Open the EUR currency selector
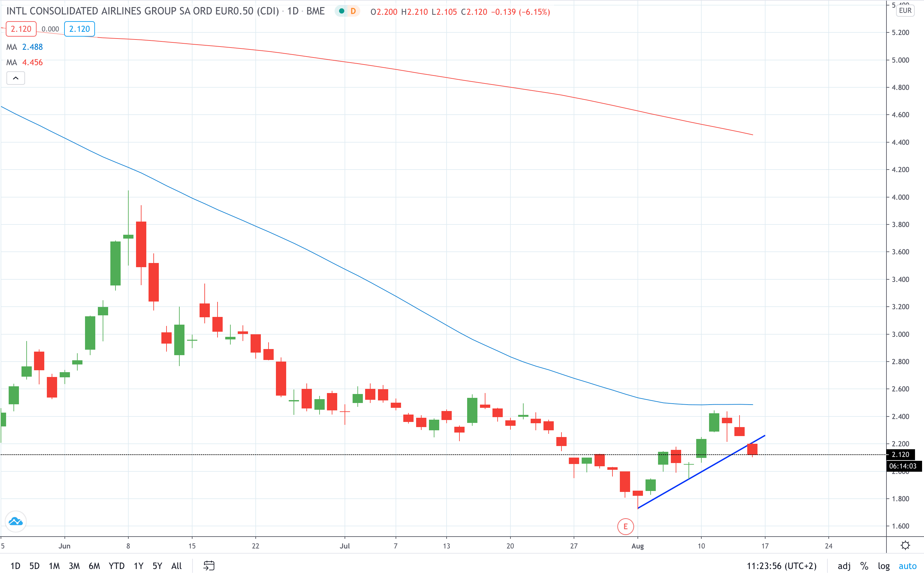Screen dimensions: 924x578 tap(905, 10)
